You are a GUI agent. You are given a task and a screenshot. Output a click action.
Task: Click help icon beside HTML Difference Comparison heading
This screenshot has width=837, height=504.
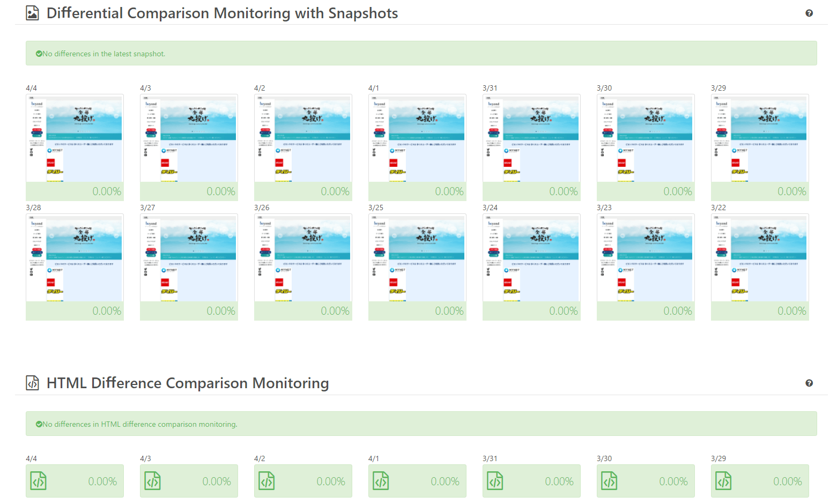pyautogui.click(x=809, y=383)
